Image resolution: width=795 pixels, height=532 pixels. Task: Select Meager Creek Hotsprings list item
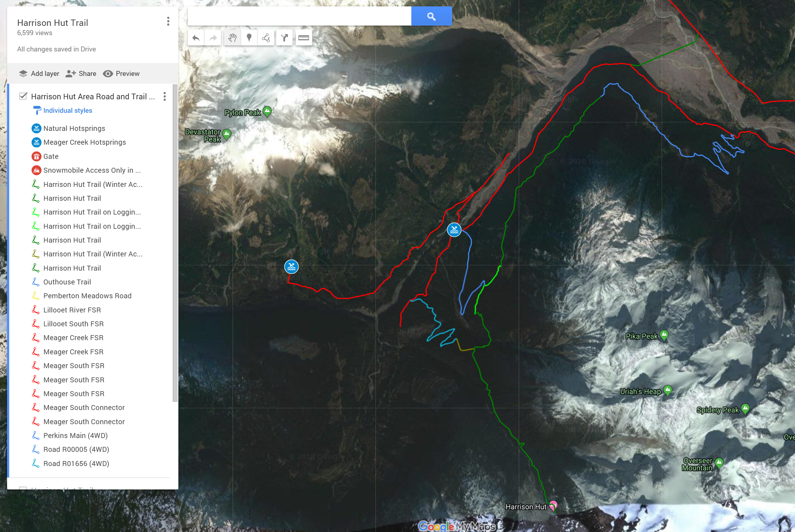click(x=84, y=142)
